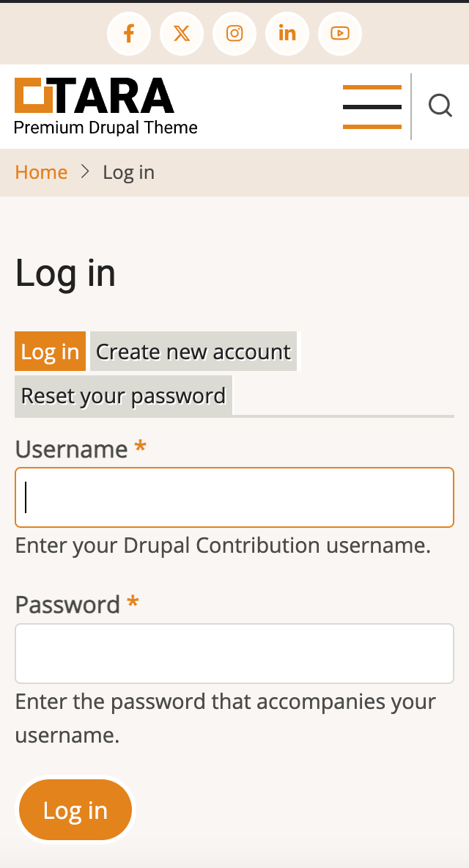
Task: Open the Reset your password tab
Action: pyautogui.click(x=123, y=395)
